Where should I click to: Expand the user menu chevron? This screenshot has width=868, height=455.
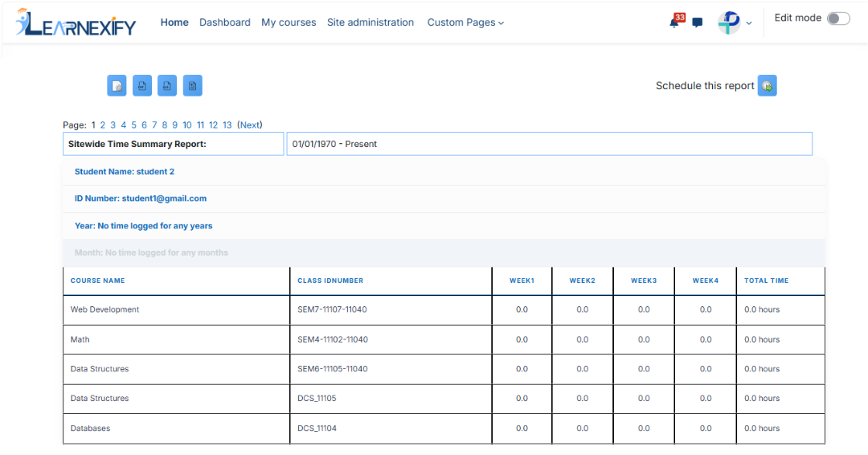coord(749,23)
